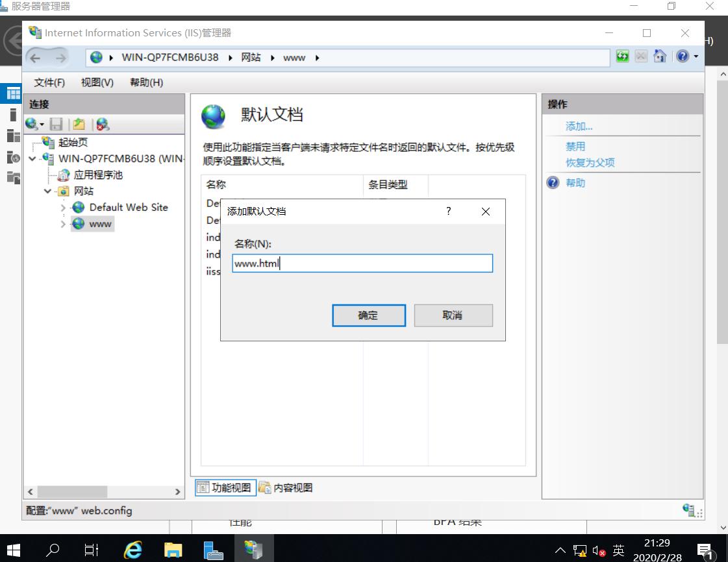Open Internet Explorer from the taskbar
This screenshot has height=562, width=728.
(x=132, y=549)
